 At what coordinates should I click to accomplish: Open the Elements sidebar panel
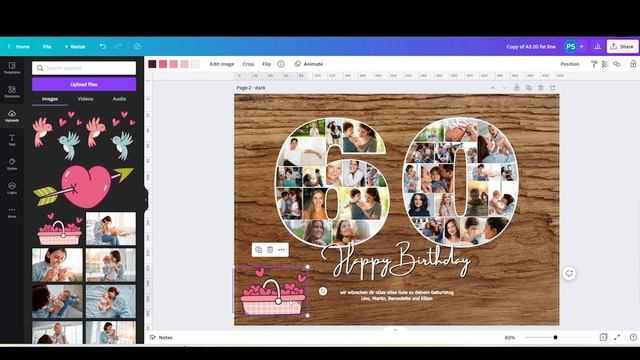click(12, 91)
